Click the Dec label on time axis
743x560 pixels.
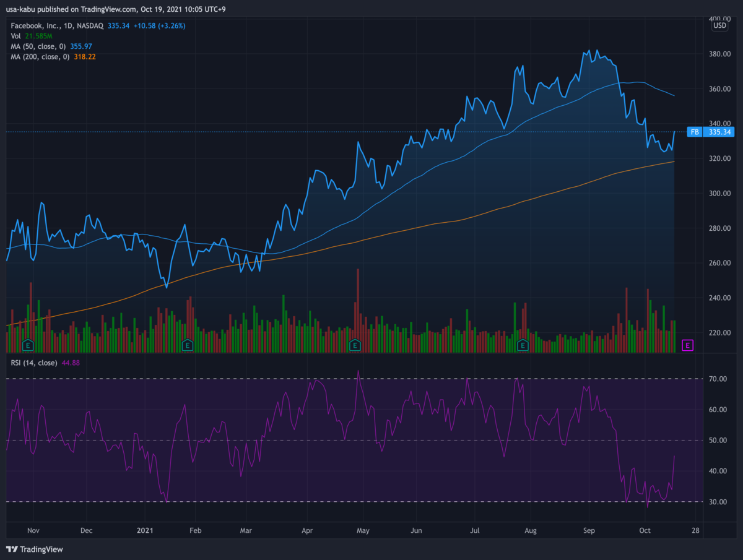point(87,530)
